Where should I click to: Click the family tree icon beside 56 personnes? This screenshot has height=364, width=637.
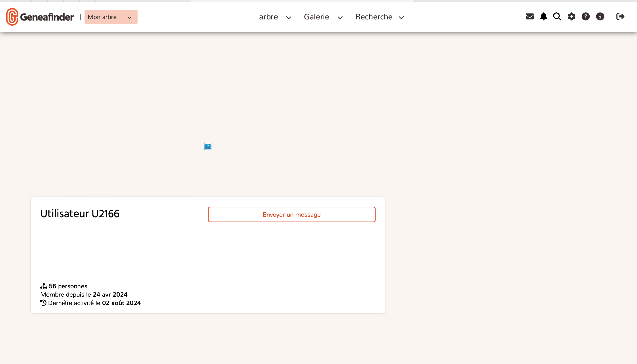(44, 286)
